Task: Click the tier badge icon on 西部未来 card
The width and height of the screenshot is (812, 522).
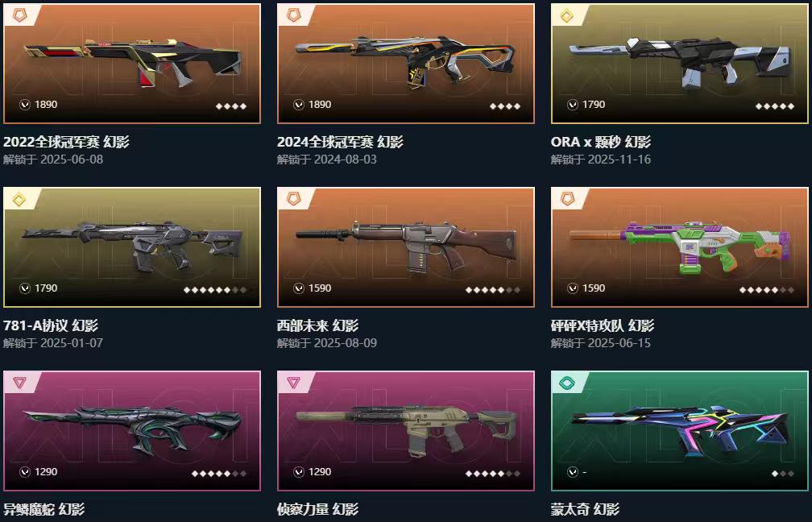Action: tap(293, 200)
